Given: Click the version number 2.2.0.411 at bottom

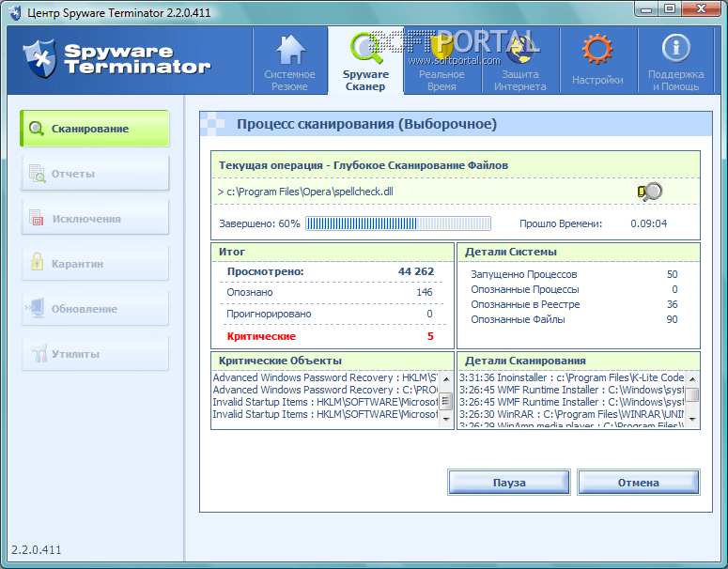Looking at the screenshot, I should click(37, 550).
